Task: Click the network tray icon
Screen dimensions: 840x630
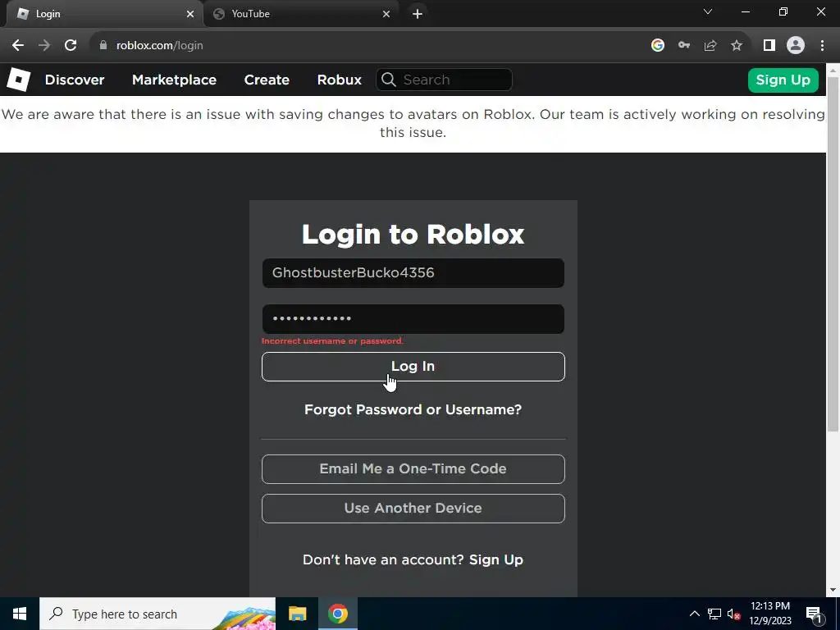Action: [x=714, y=614]
